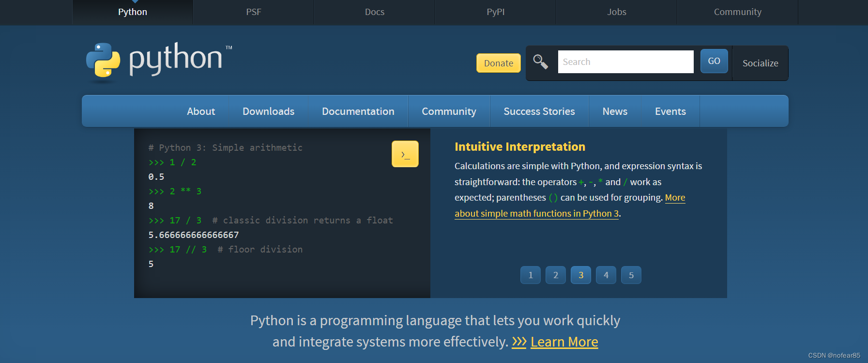868x363 pixels.
Task: Click the 5.666666666666667 output line
Action: coord(194,235)
